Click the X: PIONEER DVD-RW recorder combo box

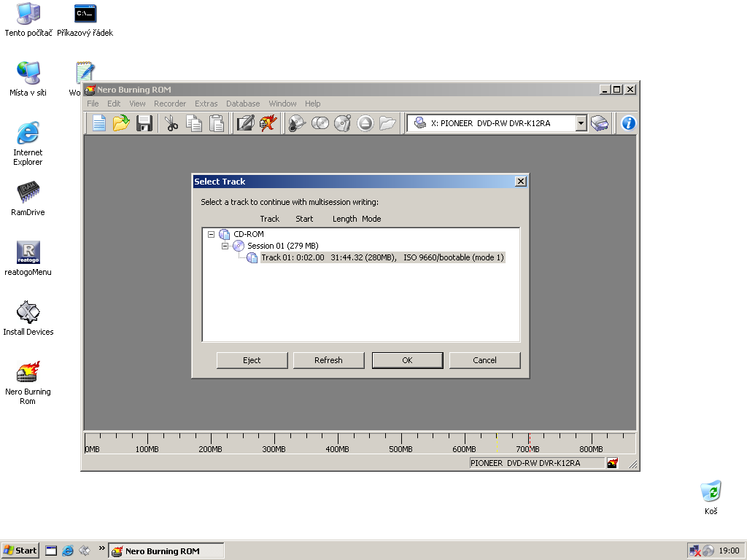498,123
